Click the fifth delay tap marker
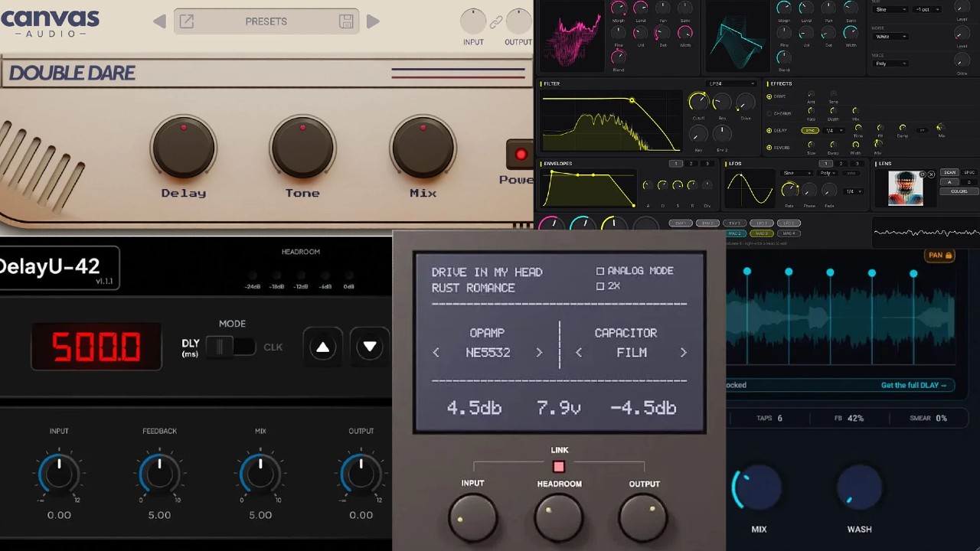Image resolution: width=980 pixels, height=551 pixels. [x=913, y=272]
